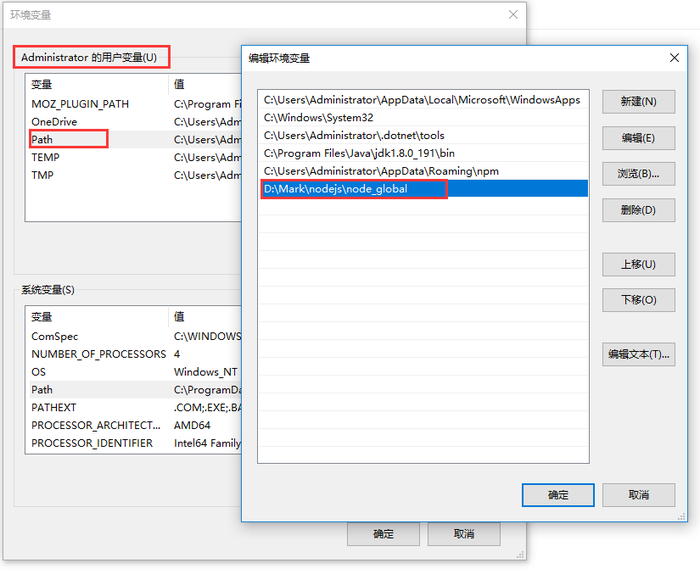
Task: Close the 环境变量 window
Action: (513, 15)
